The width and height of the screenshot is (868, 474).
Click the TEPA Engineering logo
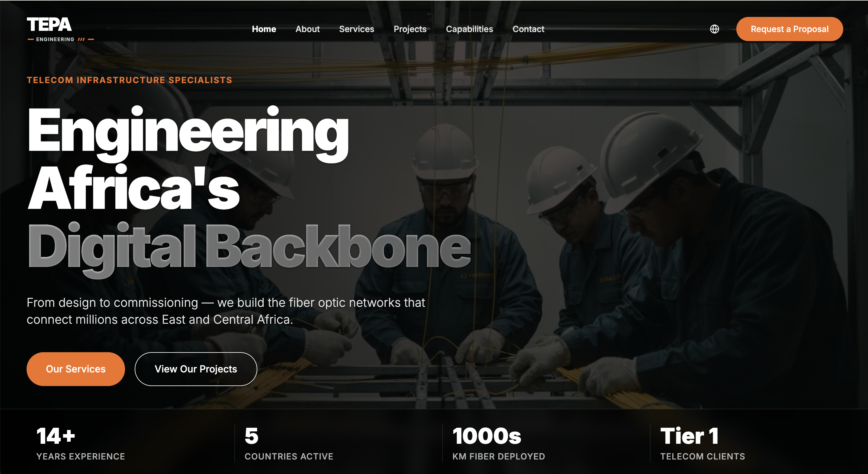(x=60, y=29)
